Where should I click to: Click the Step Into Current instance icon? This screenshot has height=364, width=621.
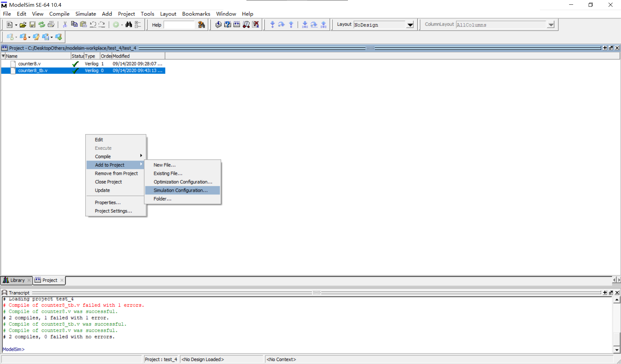305,25
